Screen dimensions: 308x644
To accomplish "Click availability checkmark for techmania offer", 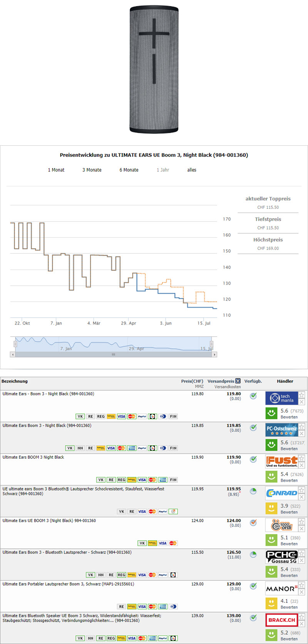I will [x=253, y=396].
